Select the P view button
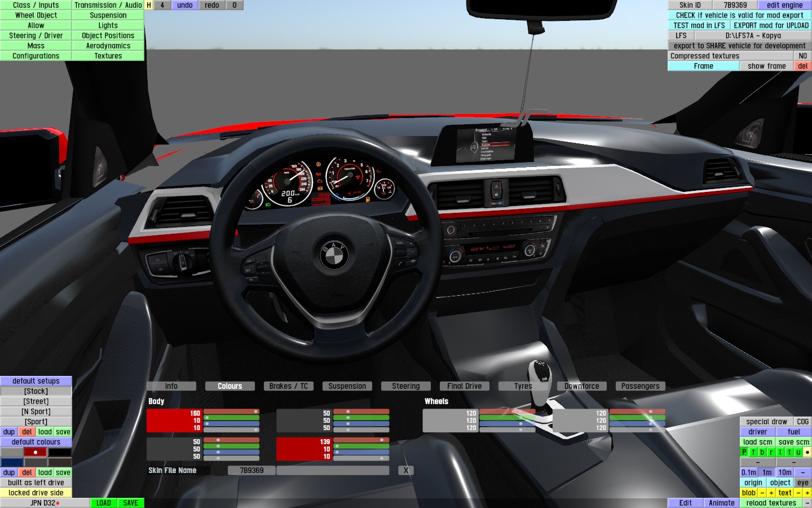 click(744, 452)
